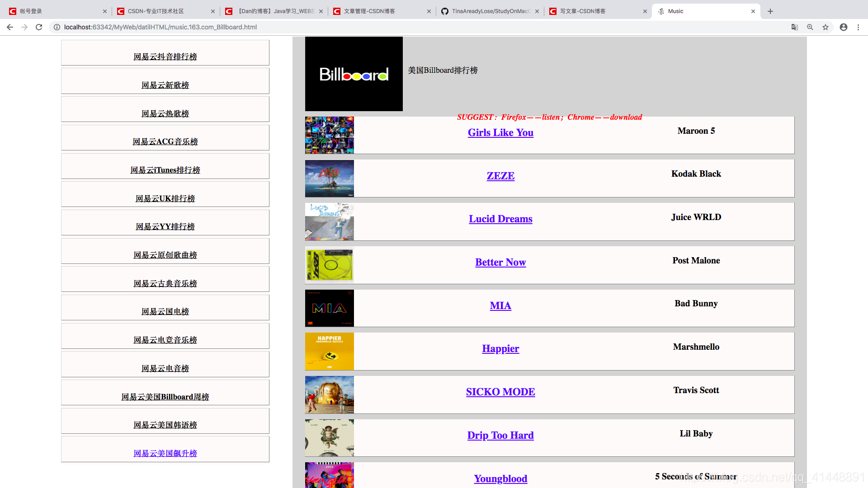Click the Girls Like You album cover
Image resolution: width=868 pixels, height=488 pixels.
pos(330,135)
